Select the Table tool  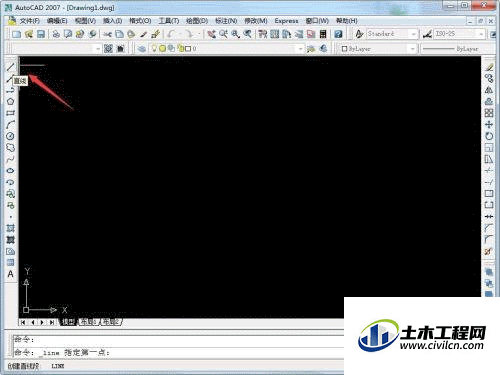click(10, 263)
